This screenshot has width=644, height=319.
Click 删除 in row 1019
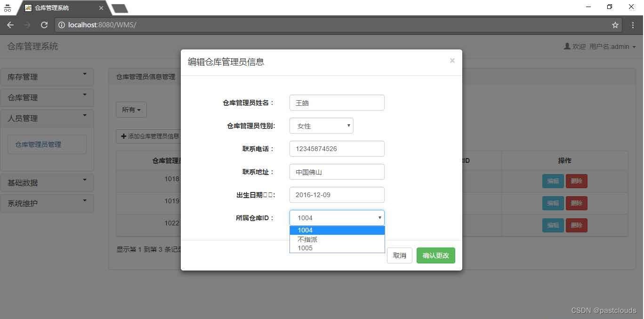tap(577, 203)
